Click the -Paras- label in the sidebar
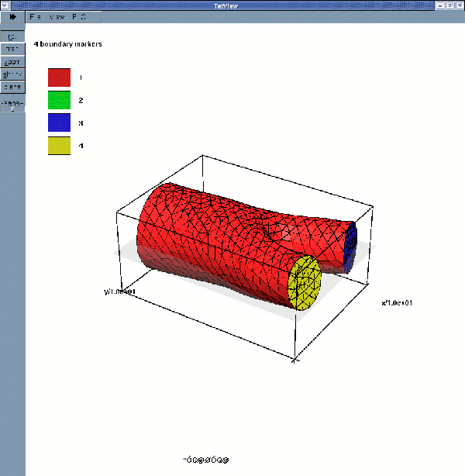 pos(12,103)
